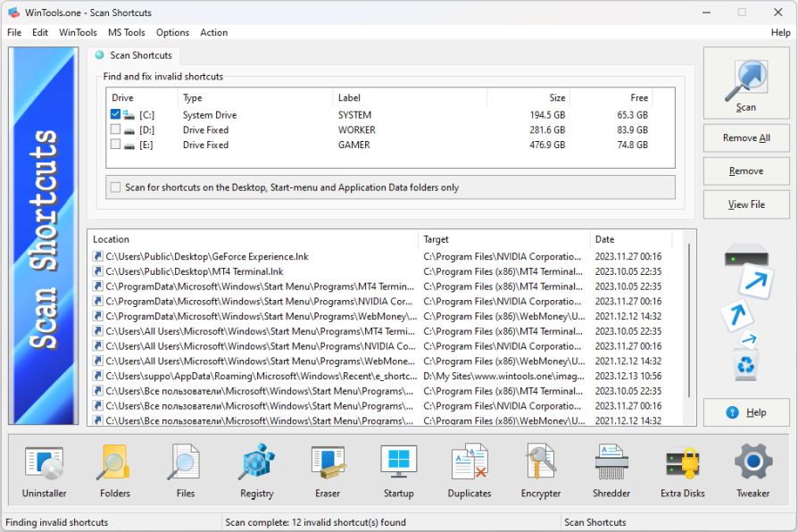
Task: Click the Scan Shortcuts vertical banner
Action: [x=43, y=236]
